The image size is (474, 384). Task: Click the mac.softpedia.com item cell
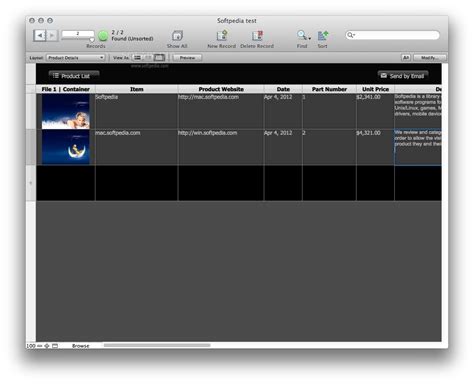click(136, 147)
